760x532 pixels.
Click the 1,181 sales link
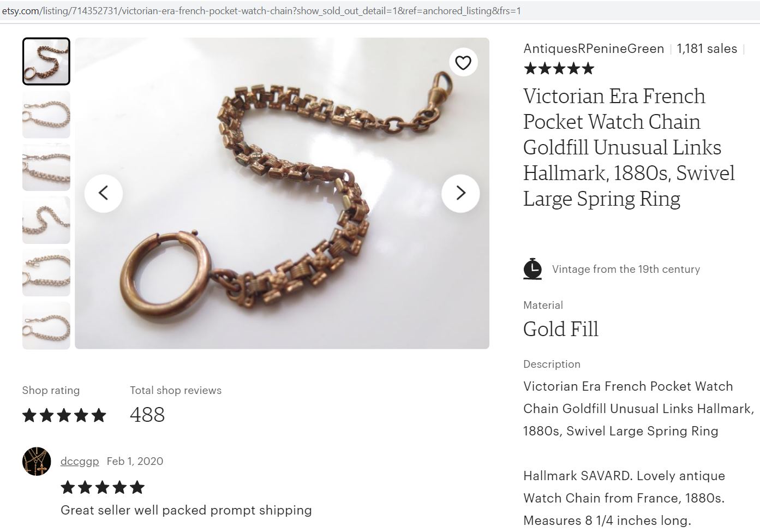click(x=707, y=49)
